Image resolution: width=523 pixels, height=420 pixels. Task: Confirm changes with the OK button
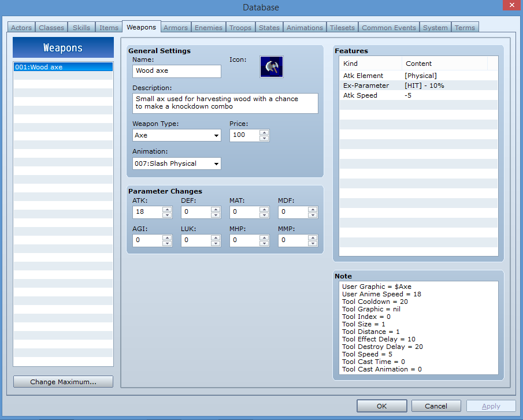[x=381, y=406]
